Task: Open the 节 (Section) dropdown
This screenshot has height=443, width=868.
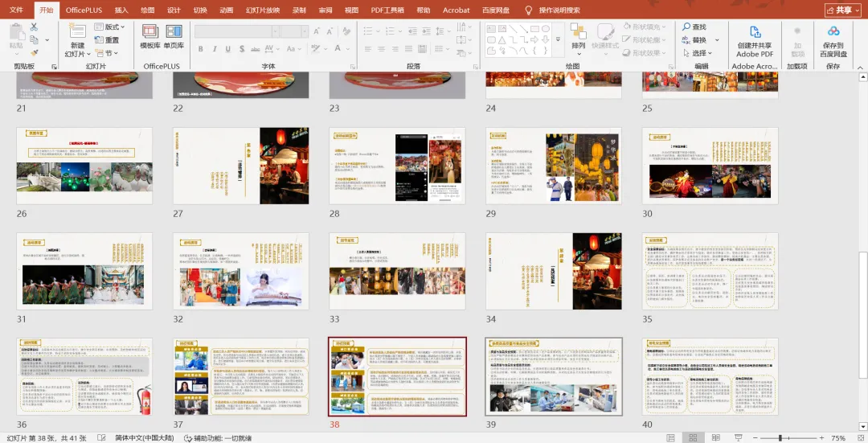Action: pyautogui.click(x=107, y=53)
